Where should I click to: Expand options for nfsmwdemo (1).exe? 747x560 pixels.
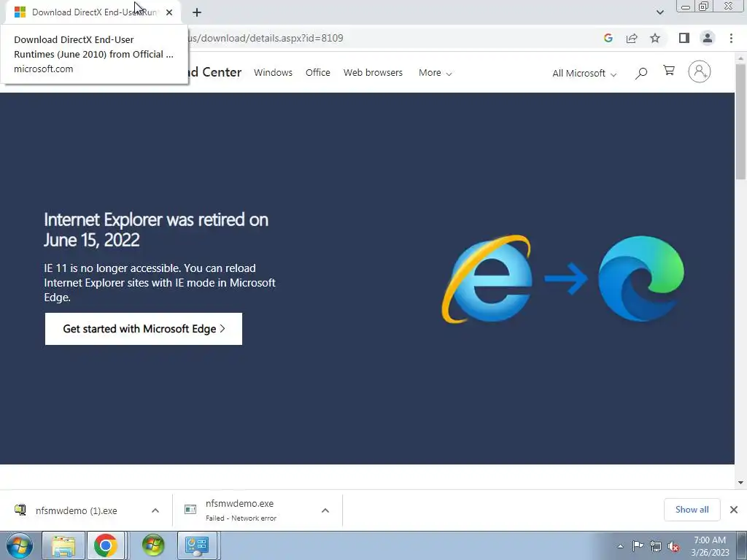pyautogui.click(x=155, y=510)
